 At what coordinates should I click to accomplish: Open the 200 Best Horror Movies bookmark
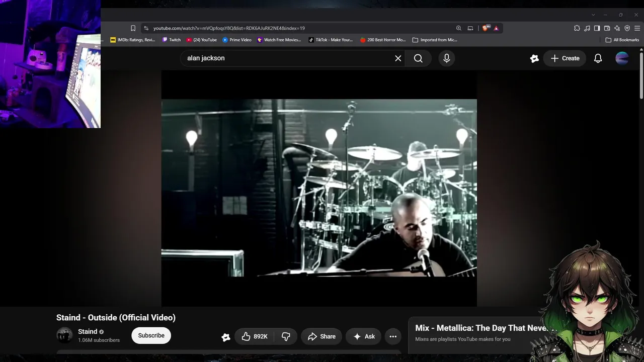pos(383,40)
